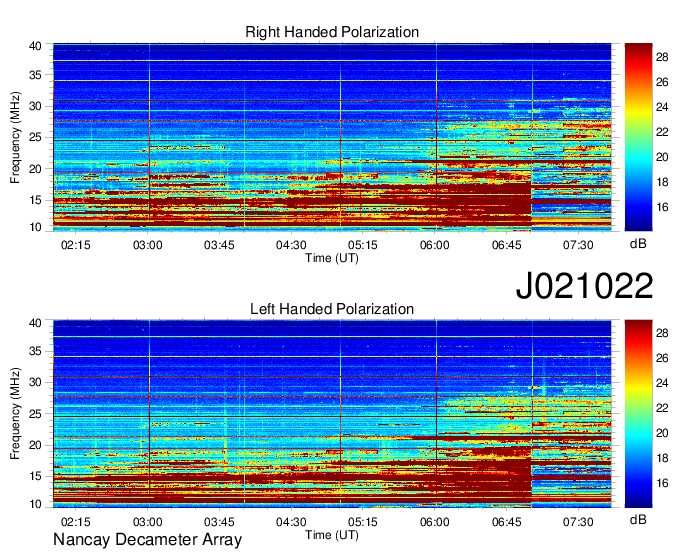Click the dB unit label under upper color bar

click(x=638, y=244)
